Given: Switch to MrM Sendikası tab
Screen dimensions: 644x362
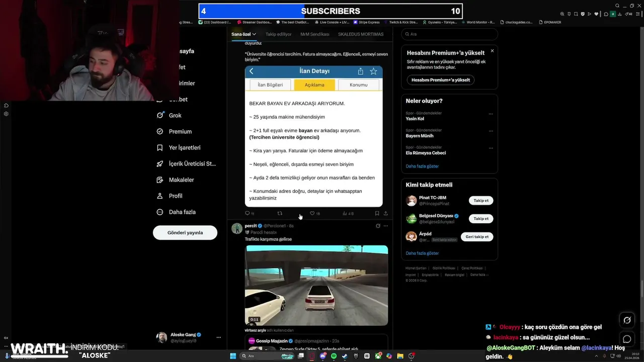Looking at the screenshot, I should (315, 34).
